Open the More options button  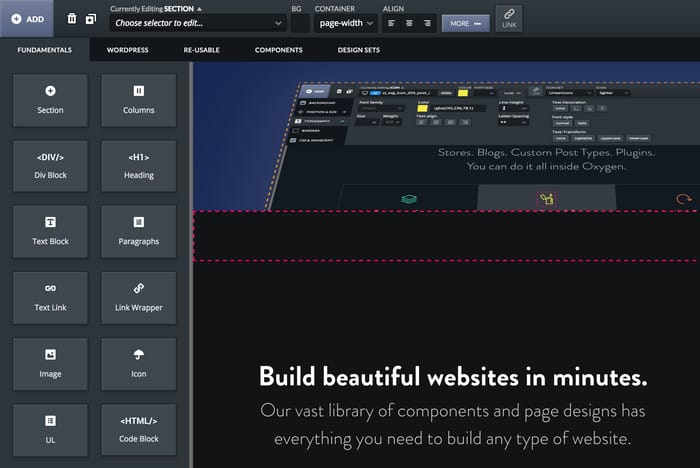click(465, 22)
